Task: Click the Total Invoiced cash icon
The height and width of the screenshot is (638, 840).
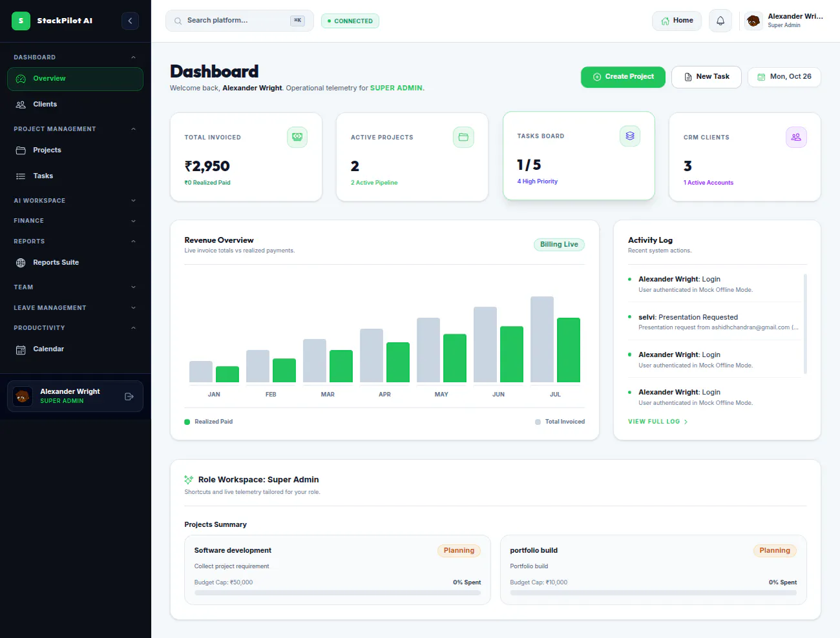Action: coord(297,137)
